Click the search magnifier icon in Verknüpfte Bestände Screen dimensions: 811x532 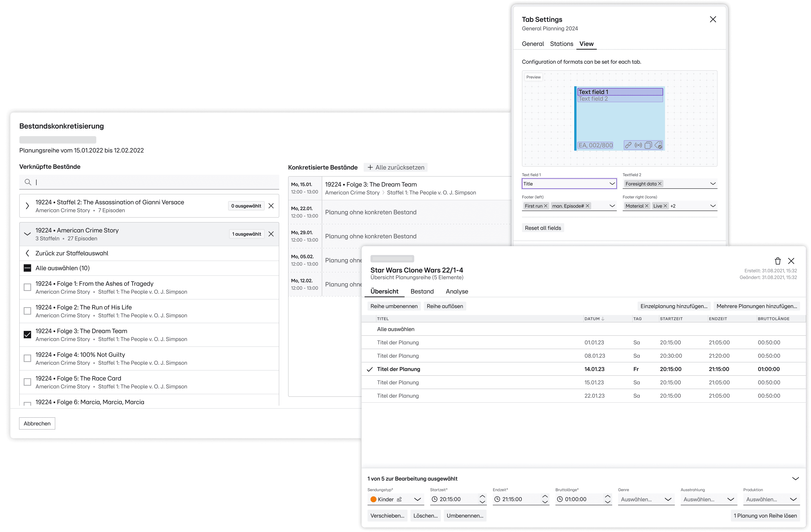[28, 182]
